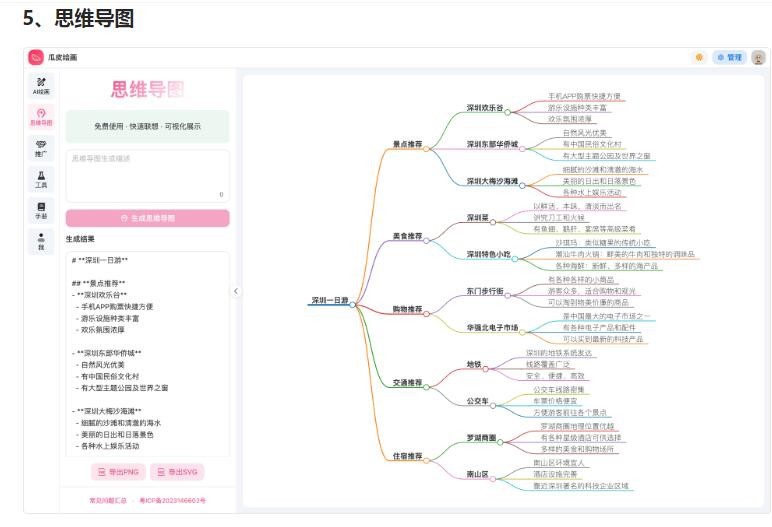Click '- 手机APP购票快捷方便' result line
772x527 pixels.
pos(114,306)
